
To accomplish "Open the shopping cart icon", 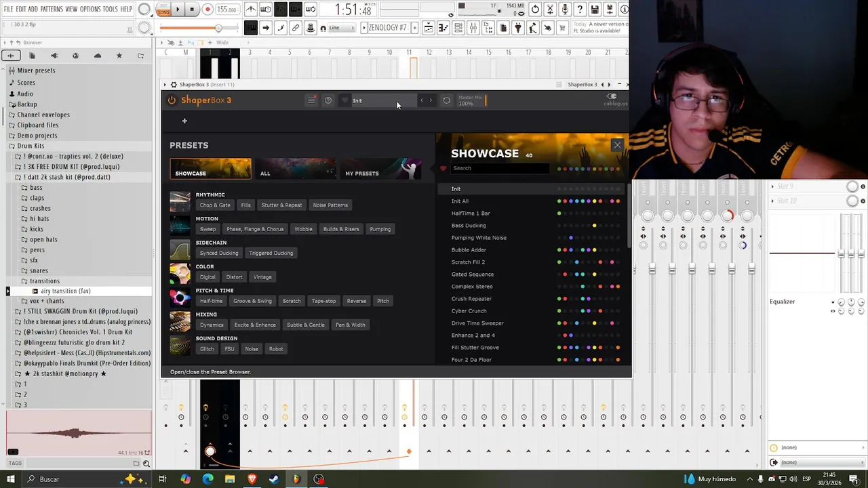I will tap(562, 28).
